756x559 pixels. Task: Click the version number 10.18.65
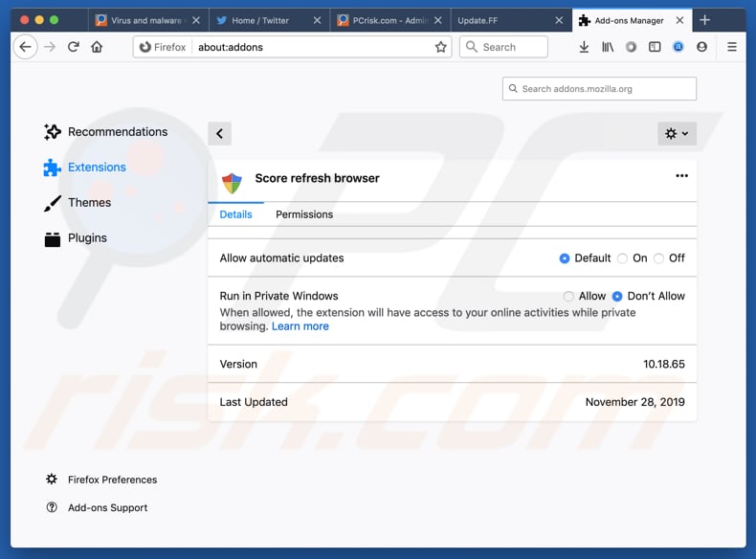tap(663, 364)
